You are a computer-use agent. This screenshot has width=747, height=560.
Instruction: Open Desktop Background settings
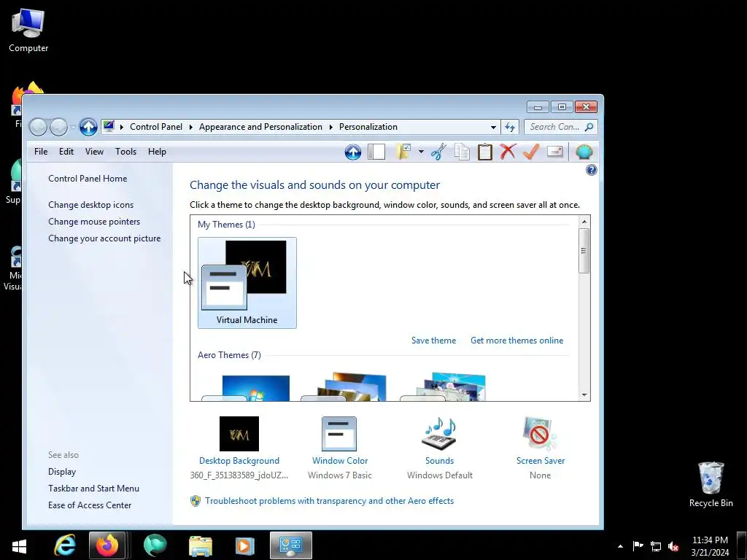[239, 448]
